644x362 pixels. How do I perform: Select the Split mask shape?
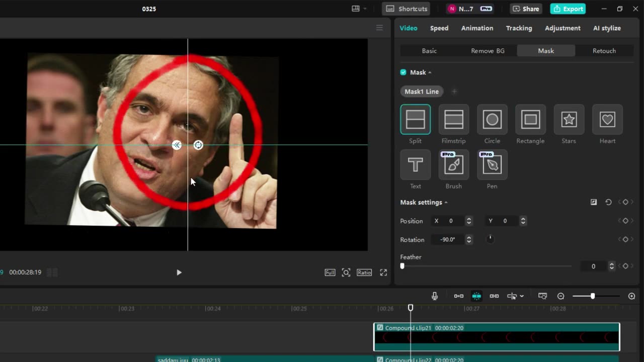click(x=416, y=120)
